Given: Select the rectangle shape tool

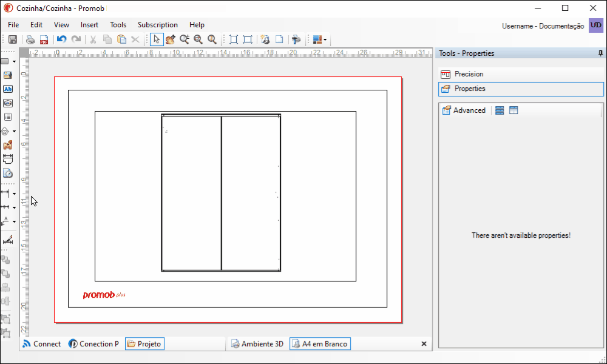Looking at the screenshot, I should pyautogui.click(x=5, y=61).
